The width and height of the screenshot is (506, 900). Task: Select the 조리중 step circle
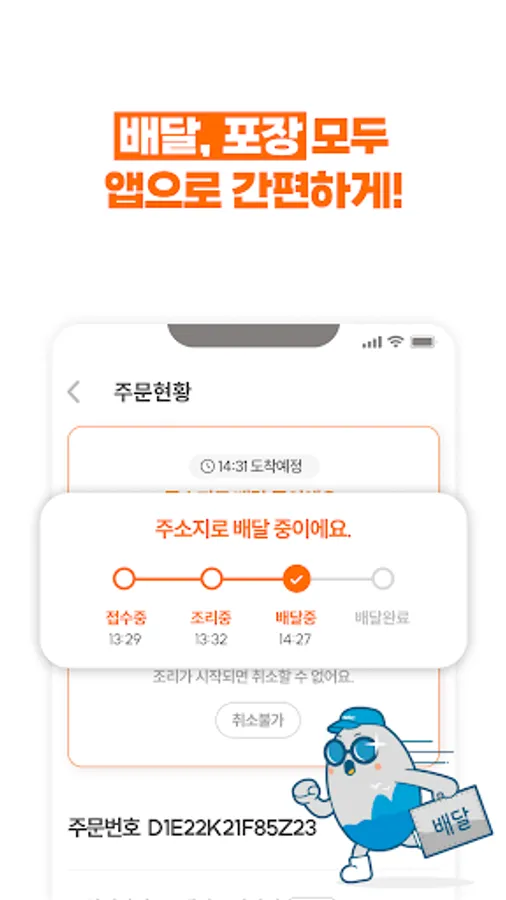pyautogui.click(x=211, y=579)
